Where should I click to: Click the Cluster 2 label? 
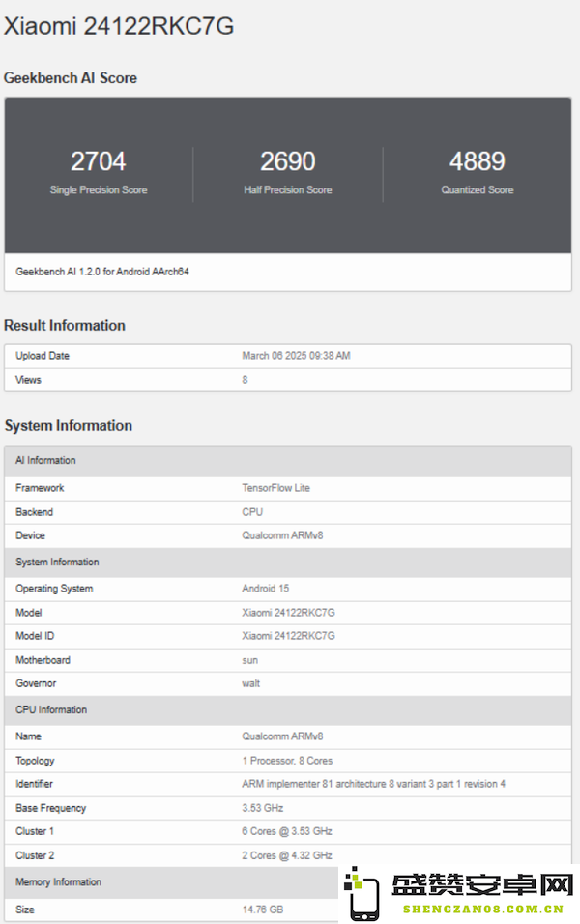35,855
